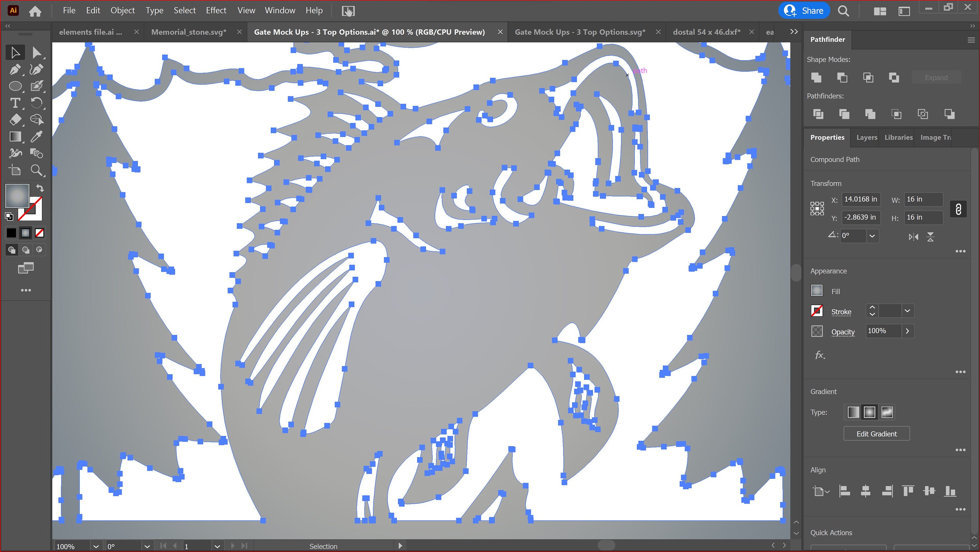
Task: Open the Object menu
Action: (122, 10)
